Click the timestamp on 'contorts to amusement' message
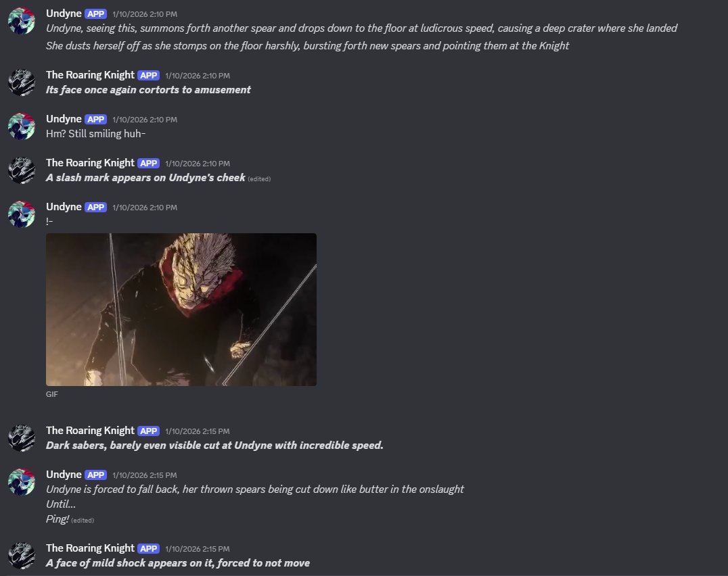 tap(198, 76)
